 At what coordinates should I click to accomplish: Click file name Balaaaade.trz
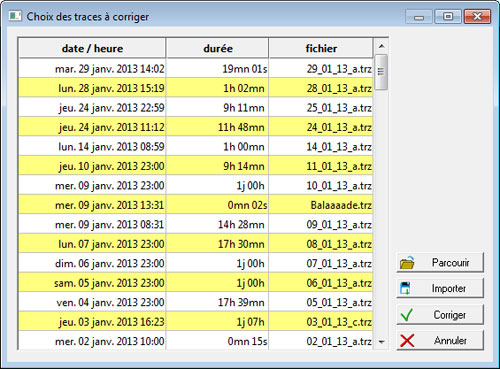pos(341,205)
